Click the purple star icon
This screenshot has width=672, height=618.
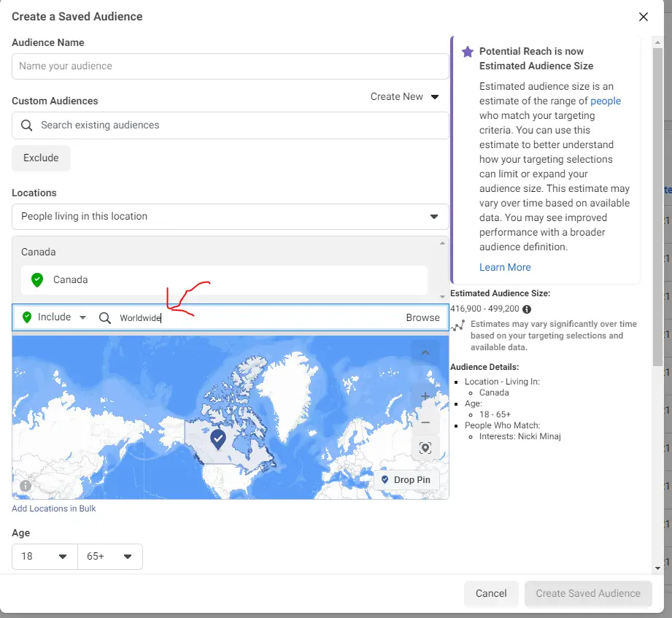click(468, 52)
